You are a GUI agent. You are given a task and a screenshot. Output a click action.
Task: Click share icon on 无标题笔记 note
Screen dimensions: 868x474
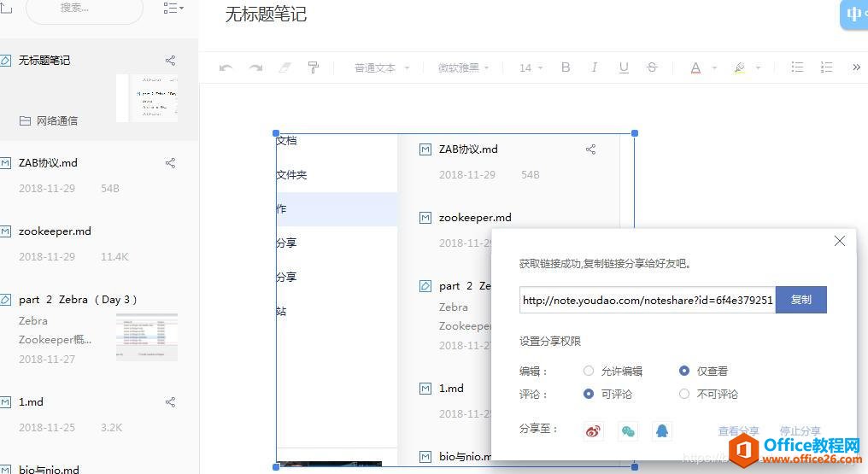[171, 61]
